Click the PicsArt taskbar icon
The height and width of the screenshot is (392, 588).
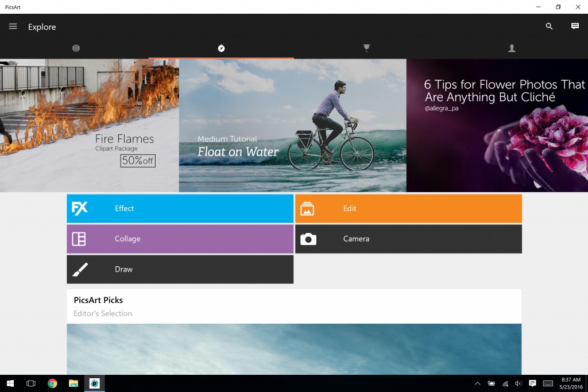95,383
